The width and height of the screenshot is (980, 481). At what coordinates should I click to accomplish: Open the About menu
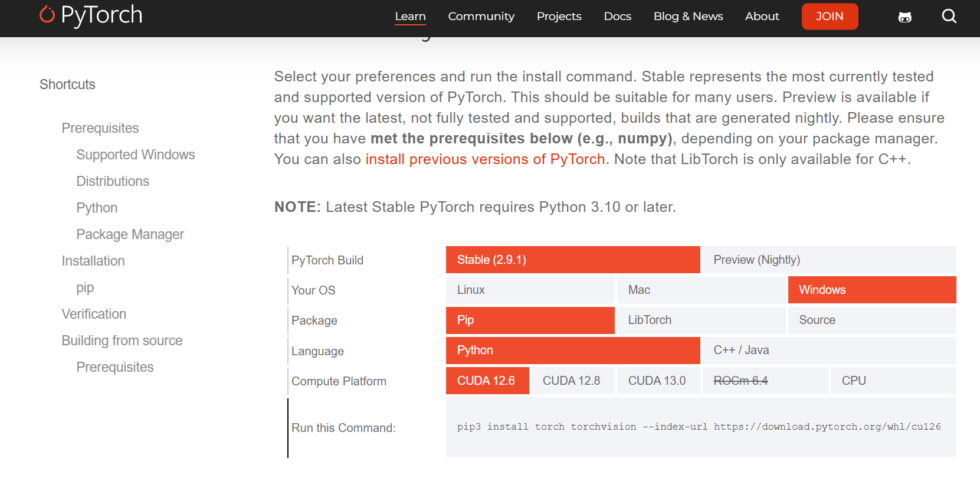point(762,17)
